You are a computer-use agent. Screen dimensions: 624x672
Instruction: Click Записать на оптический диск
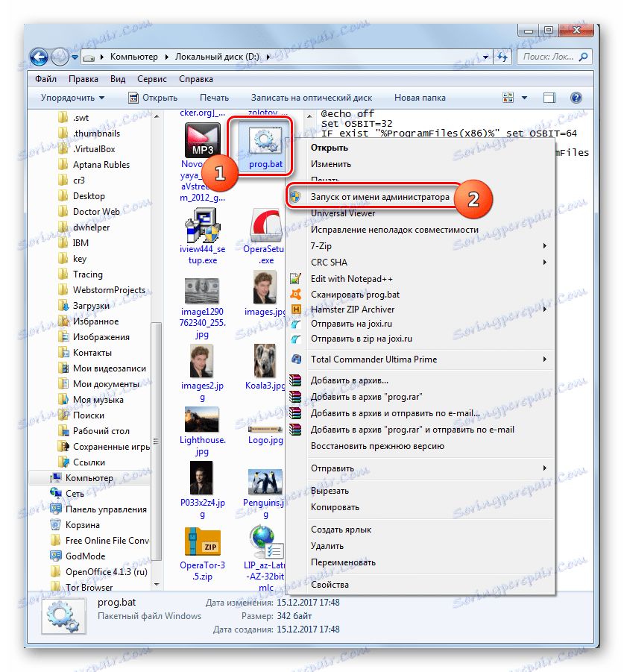click(312, 98)
